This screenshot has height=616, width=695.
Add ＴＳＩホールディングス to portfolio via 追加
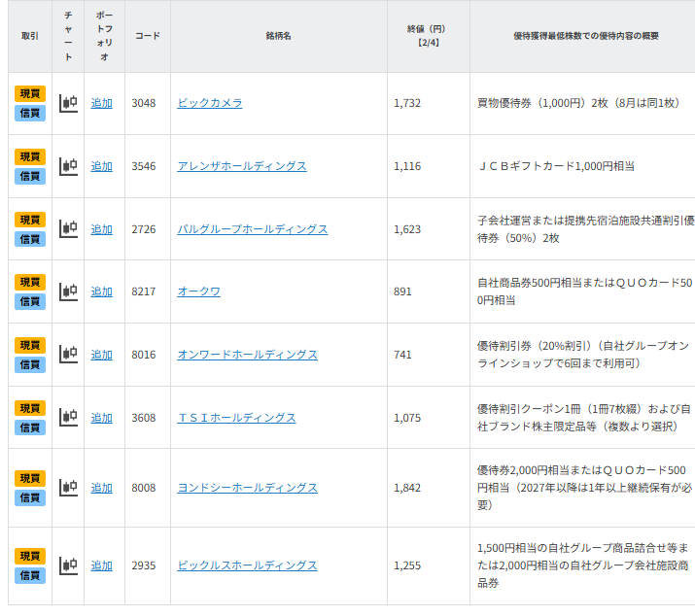[x=101, y=418]
